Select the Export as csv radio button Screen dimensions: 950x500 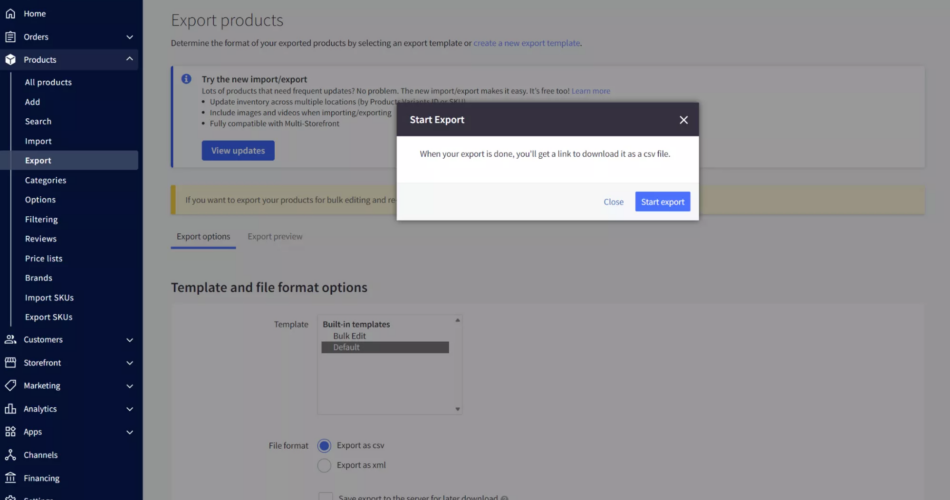point(324,445)
